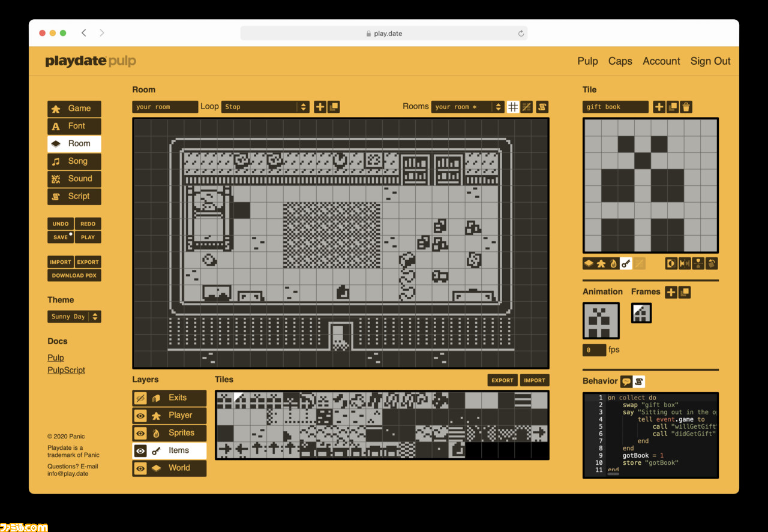Add a new room with plus icon

coord(320,107)
